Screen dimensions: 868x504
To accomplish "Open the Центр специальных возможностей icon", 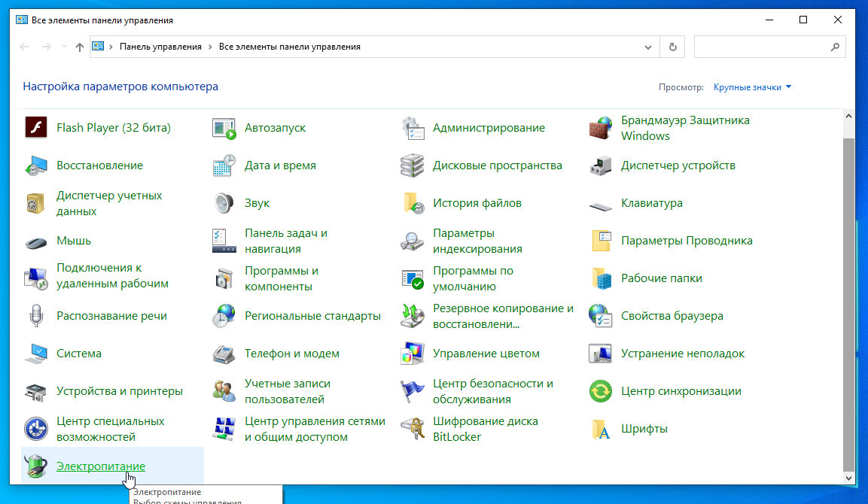I will pyautogui.click(x=36, y=429).
